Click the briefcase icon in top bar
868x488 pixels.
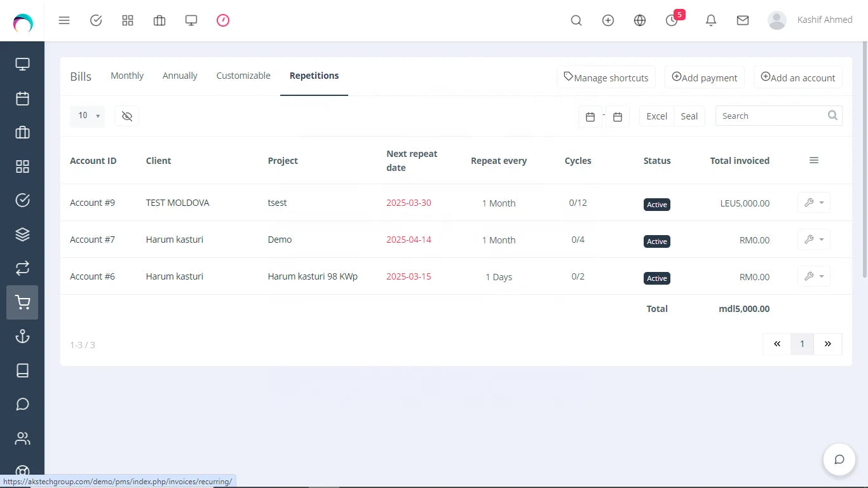[159, 20]
